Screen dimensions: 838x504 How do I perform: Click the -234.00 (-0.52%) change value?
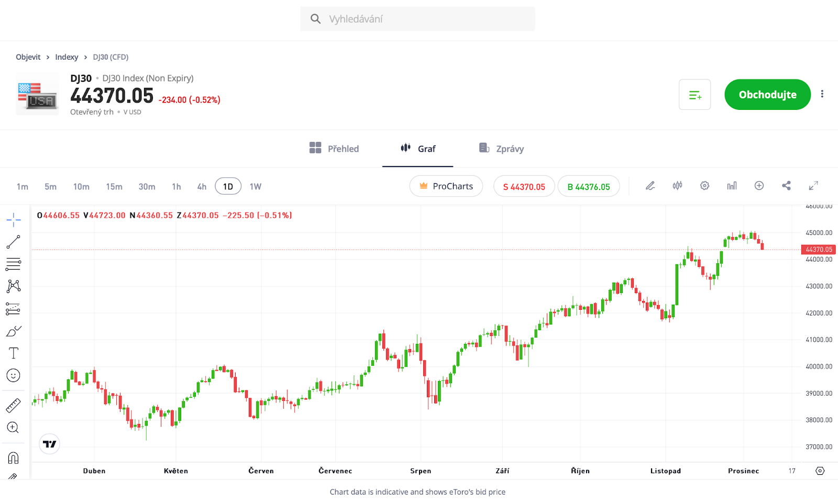coord(190,100)
